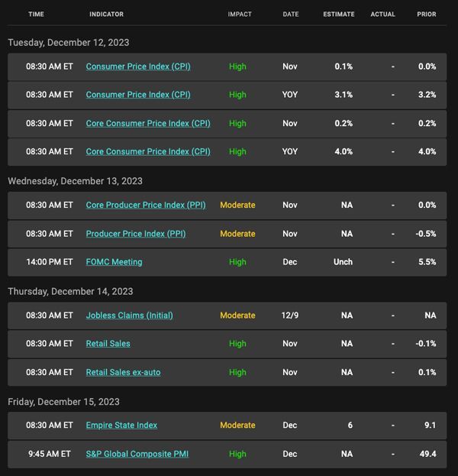The width and height of the screenshot is (458, 476).
Task: Click the IMPACT column header
Action: click(x=240, y=15)
